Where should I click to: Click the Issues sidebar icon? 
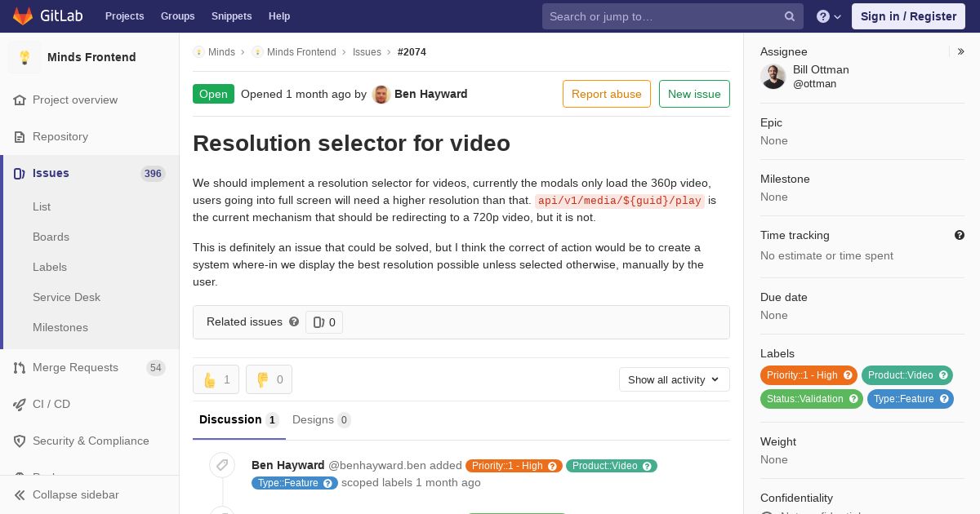coord(20,173)
